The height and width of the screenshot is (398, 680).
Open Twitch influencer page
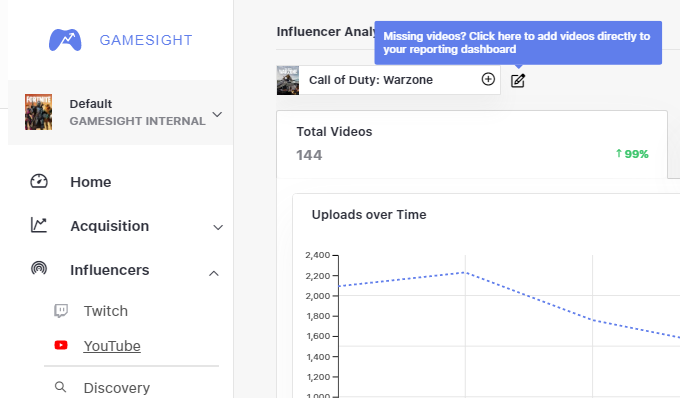coord(106,311)
